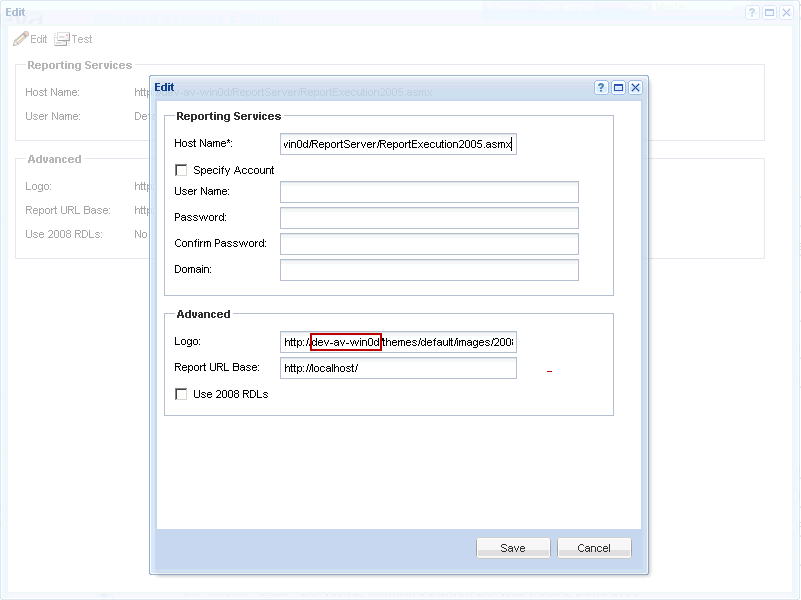This screenshot has width=801, height=600.
Task: Check the Use 2008 RDLs option
Action: (x=181, y=394)
